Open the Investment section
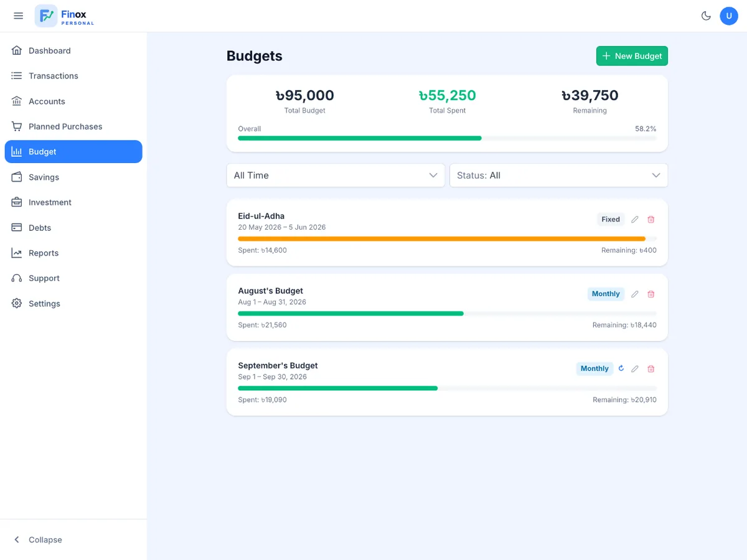Screen dimensions: 747x560 [x=73, y=202]
